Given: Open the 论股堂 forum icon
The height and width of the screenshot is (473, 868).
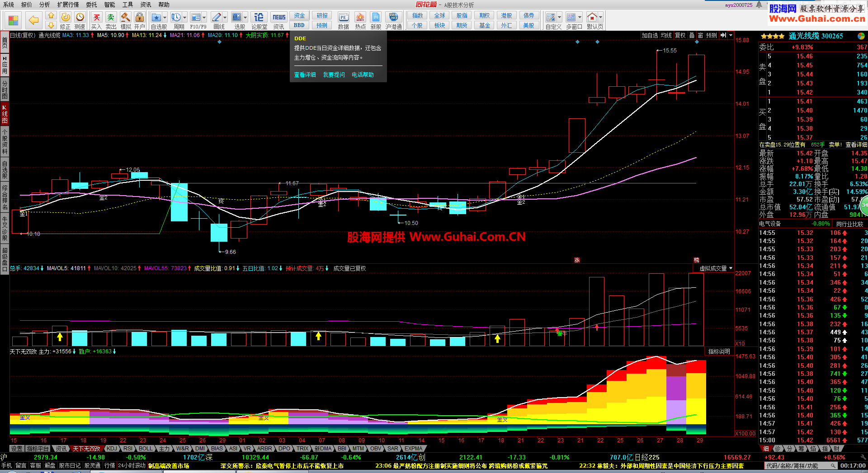Looking at the screenshot, I should tap(259, 17).
